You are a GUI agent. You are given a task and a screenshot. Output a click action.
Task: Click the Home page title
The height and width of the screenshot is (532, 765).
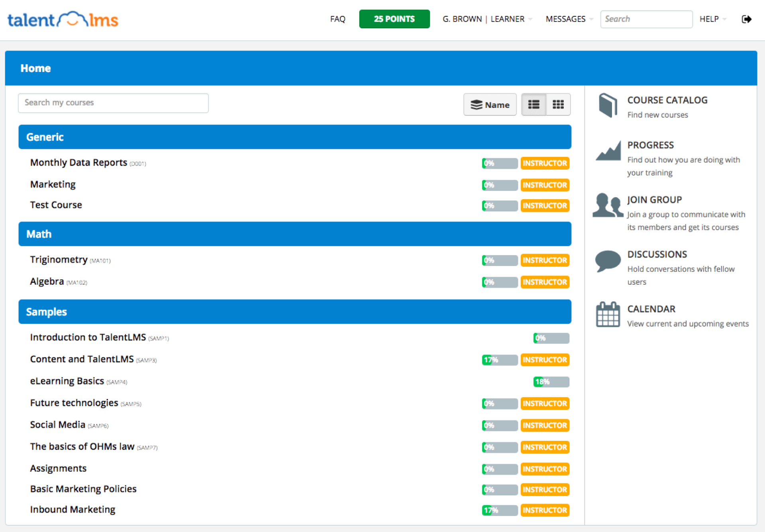tap(35, 68)
